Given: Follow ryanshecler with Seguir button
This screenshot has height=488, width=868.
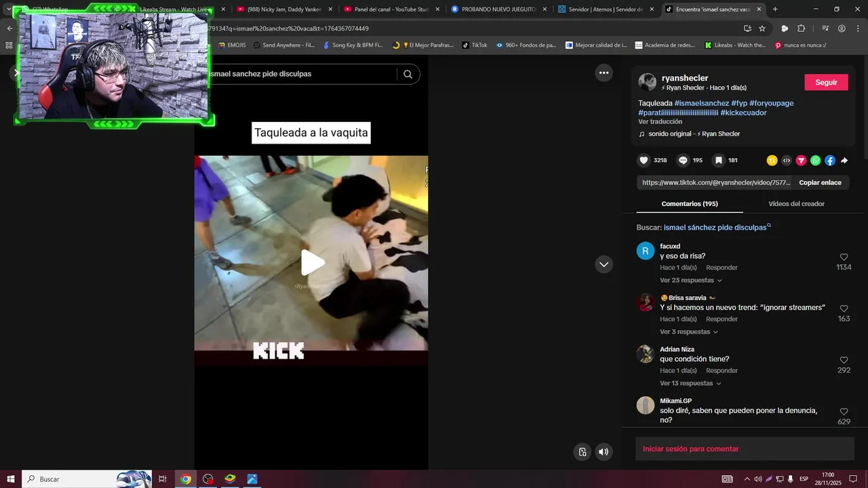Looking at the screenshot, I should click(826, 82).
